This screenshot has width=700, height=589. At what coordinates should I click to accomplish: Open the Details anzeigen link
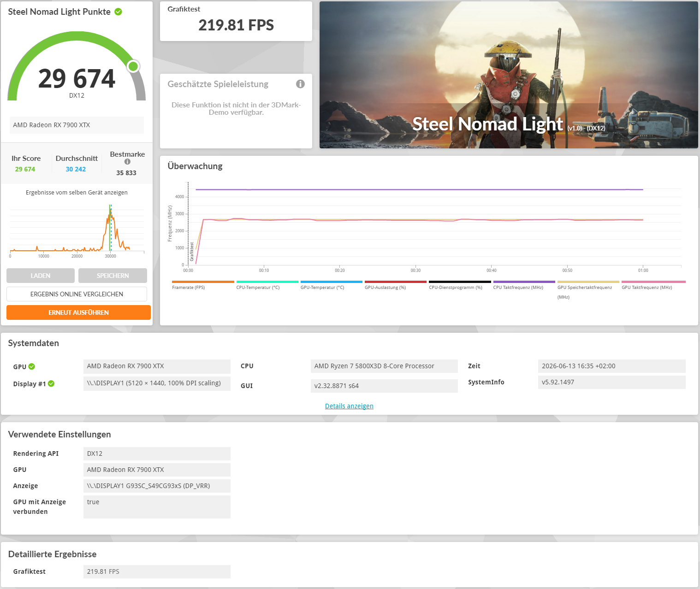pyautogui.click(x=349, y=406)
